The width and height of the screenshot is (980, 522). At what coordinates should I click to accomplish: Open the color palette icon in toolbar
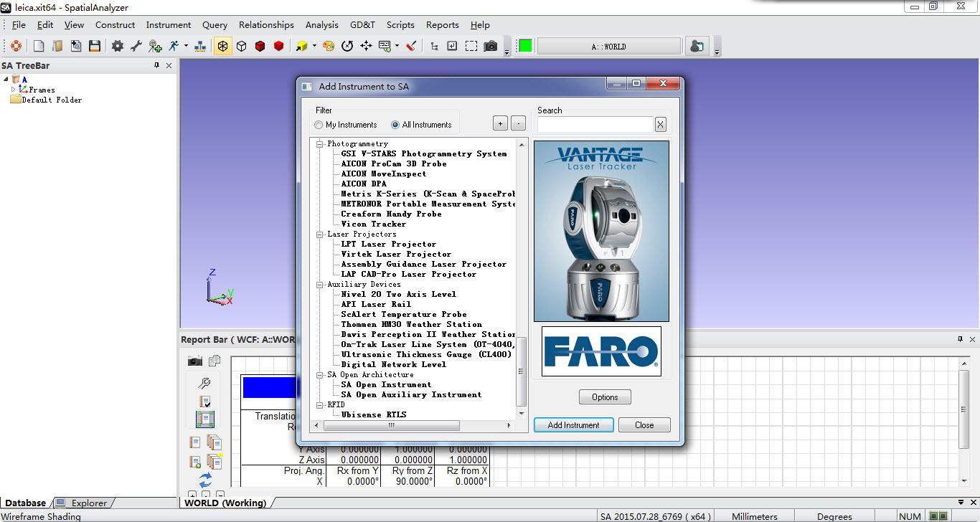[x=329, y=46]
